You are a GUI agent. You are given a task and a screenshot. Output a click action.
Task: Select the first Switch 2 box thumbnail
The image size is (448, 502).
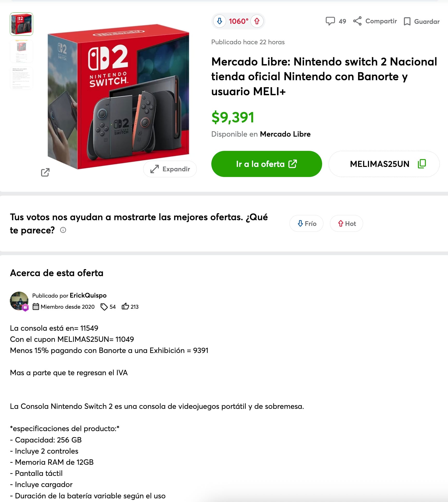click(x=21, y=24)
